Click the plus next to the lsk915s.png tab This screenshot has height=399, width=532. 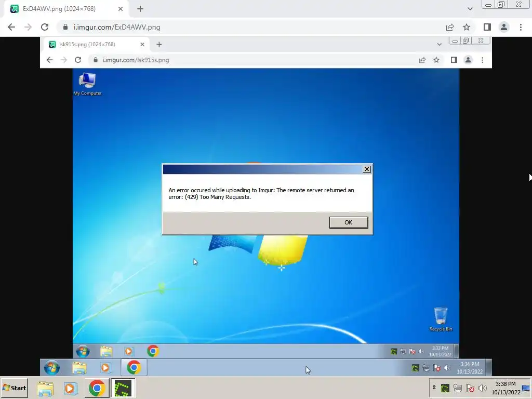pos(159,45)
